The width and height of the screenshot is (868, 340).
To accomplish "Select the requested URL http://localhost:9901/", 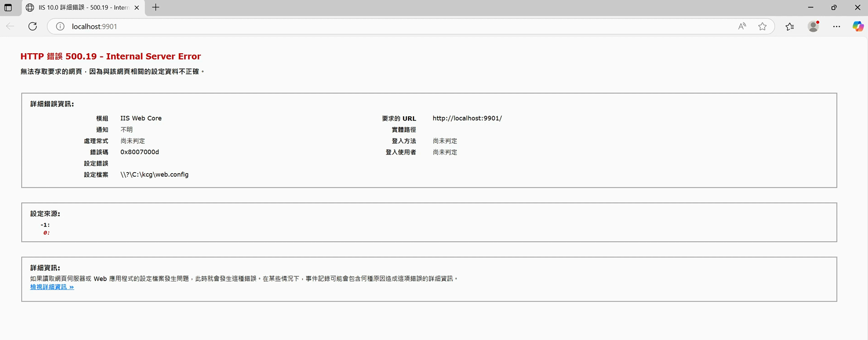I will (467, 118).
